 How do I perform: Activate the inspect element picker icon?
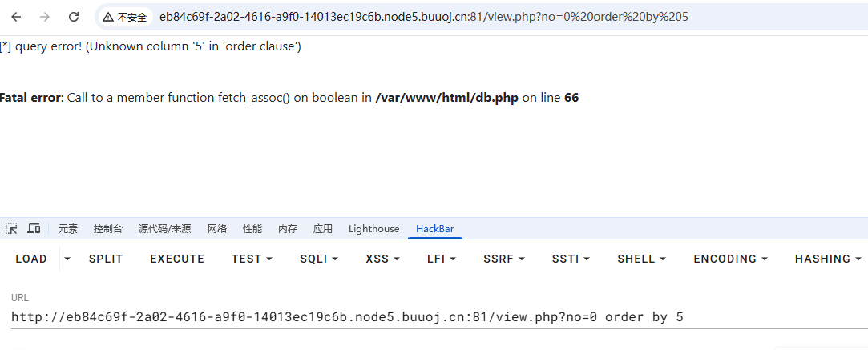12,228
